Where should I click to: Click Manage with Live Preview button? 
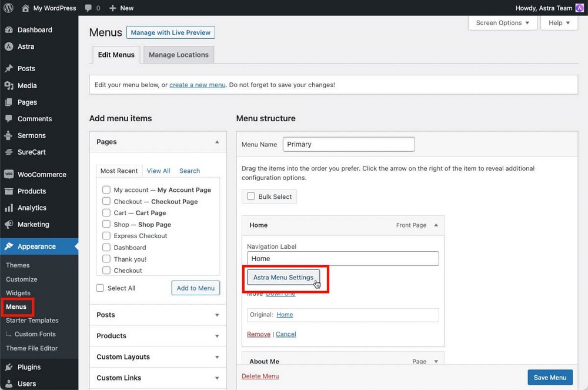(171, 32)
